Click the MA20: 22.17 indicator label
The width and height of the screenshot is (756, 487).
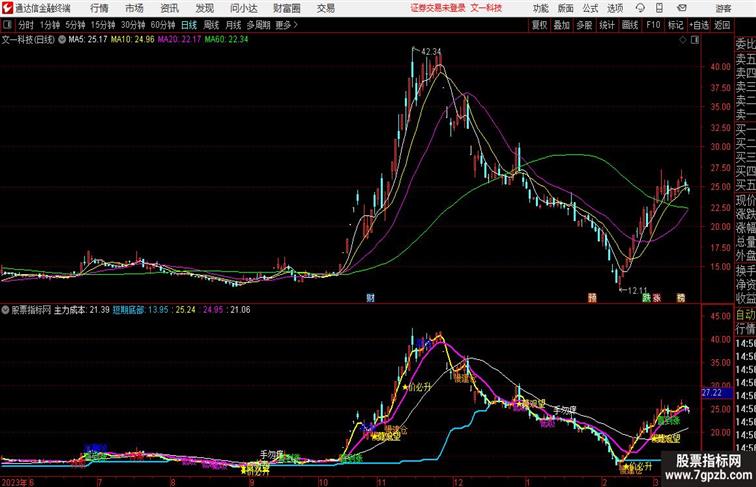pyautogui.click(x=179, y=40)
